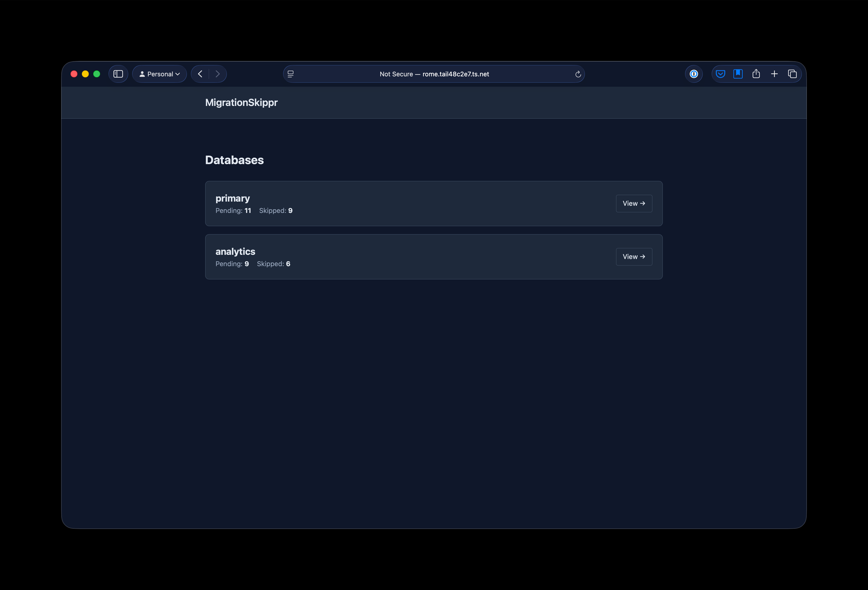Click View button for analytics database
This screenshot has width=868, height=590.
[634, 257]
